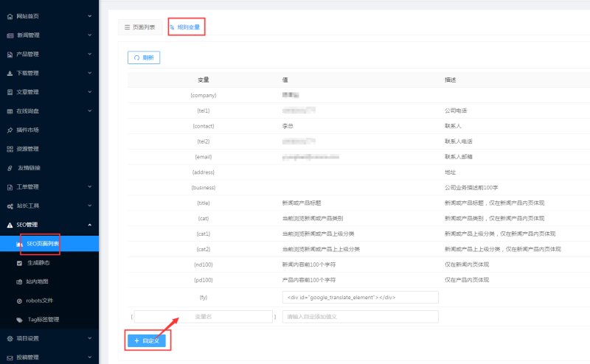Viewport: 590px width, 364px height.
Task: Click the Tag标签管理 tag icon
Action: (x=20, y=319)
